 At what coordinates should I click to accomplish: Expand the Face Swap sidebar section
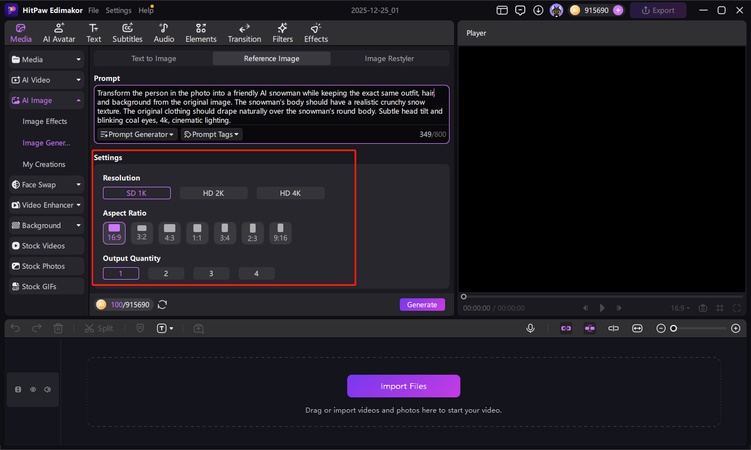pos(47,184)
